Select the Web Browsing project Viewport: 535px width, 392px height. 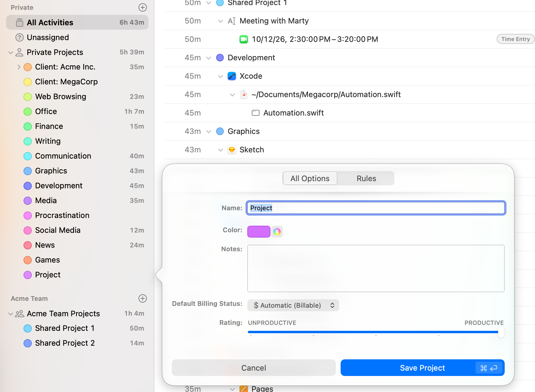click(77, 97)
